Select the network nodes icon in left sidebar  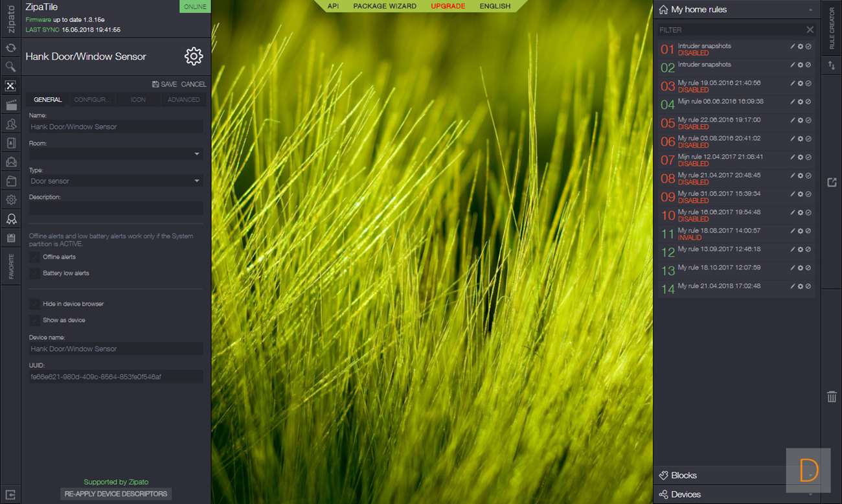pyautogui.click(x=11, y=86)
